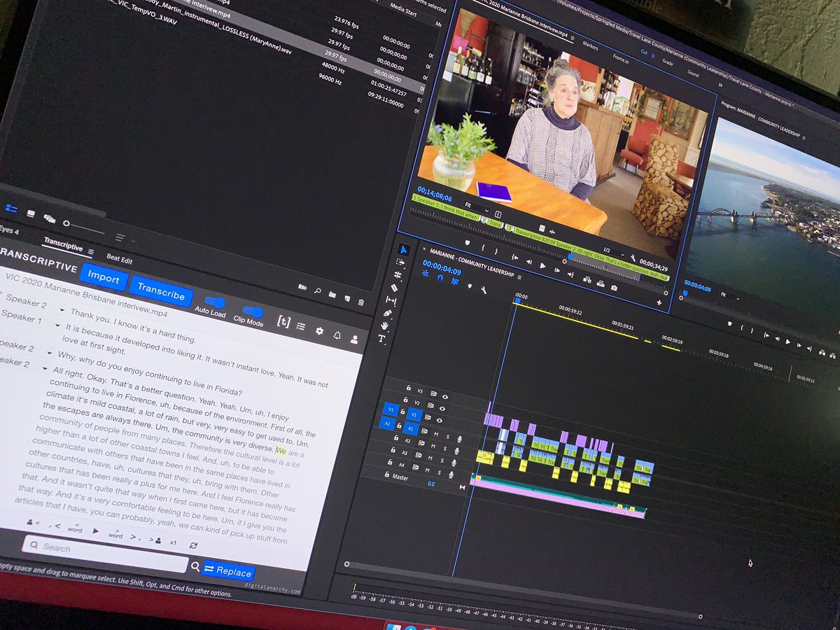Click Transcriptive [t] icon
This screenshot has width=840, height=630.
coord(283,322)
